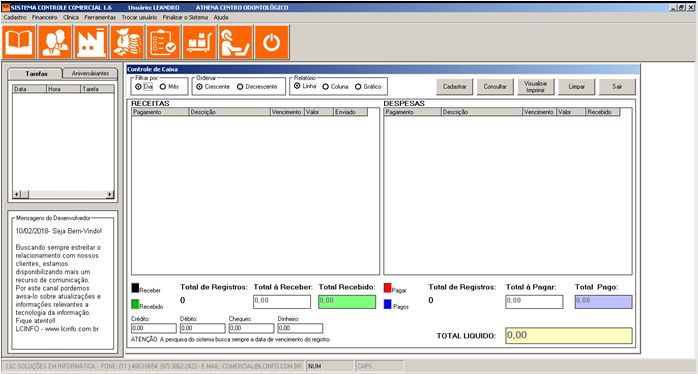Click Finalizar o Sistema menu
The image size is (698, 374).
[185, 17]
